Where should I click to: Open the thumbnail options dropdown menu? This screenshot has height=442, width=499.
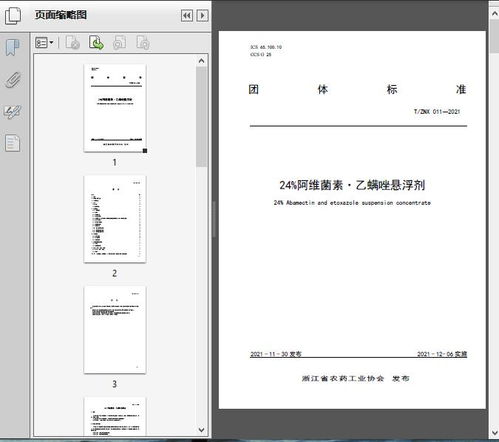coord(44,43)
